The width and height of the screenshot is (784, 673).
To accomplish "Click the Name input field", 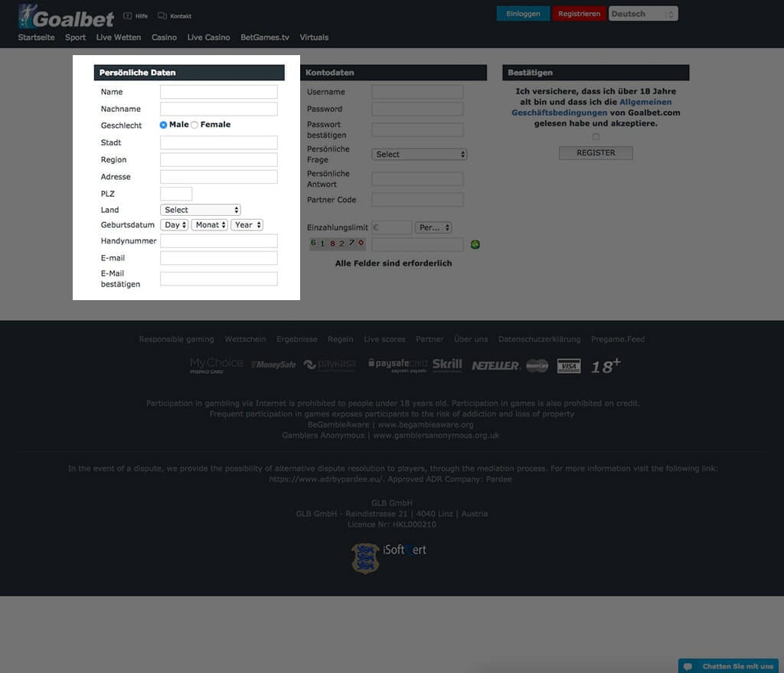I will click(218, 91).
